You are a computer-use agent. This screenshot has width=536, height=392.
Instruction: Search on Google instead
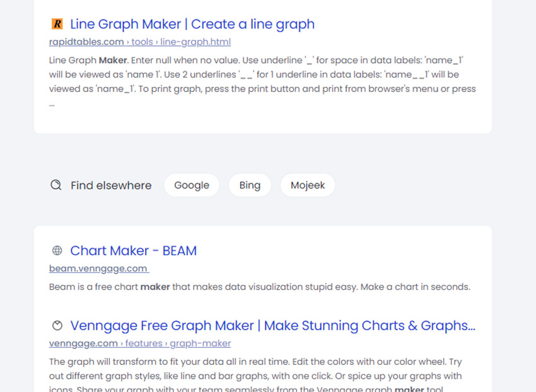pyautogui.click(x=192, y=185)
